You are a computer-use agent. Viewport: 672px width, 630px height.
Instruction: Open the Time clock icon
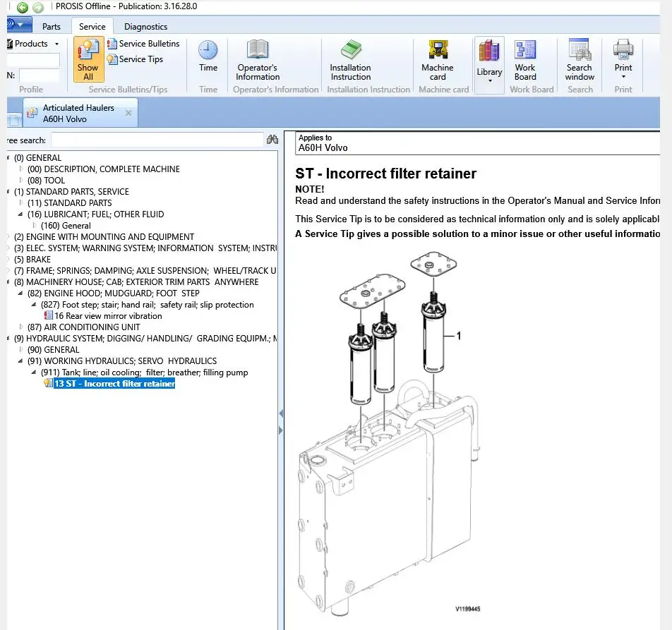[208, 51]
